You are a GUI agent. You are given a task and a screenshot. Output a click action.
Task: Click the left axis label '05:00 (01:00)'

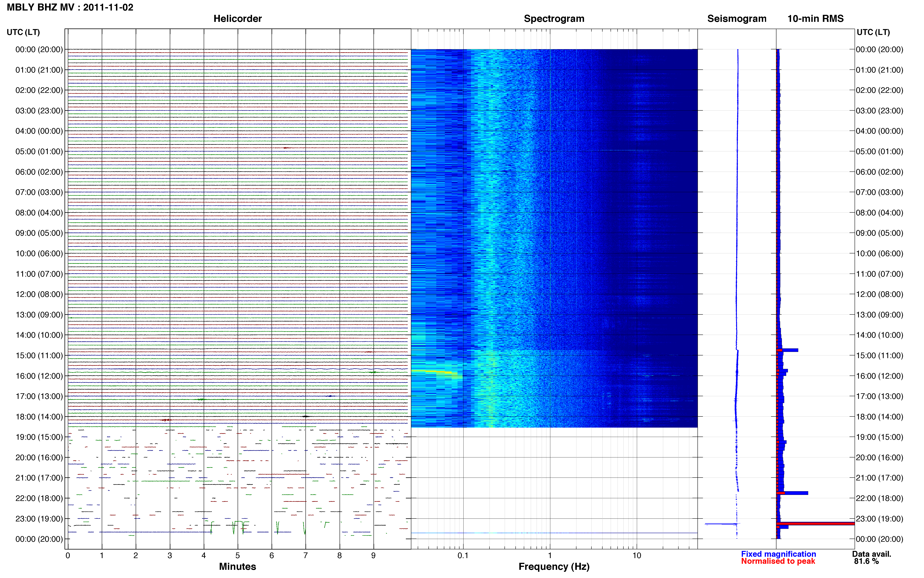[39, 151]
